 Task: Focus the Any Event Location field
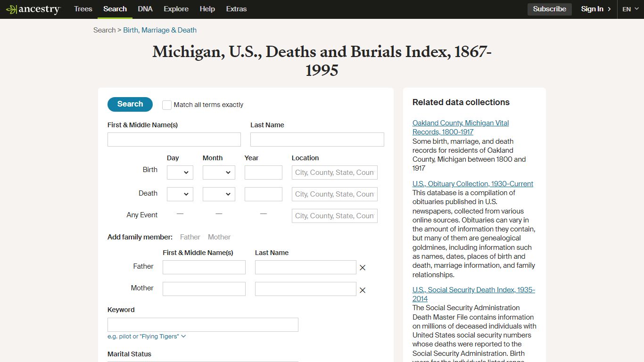(x=335, y=216)
